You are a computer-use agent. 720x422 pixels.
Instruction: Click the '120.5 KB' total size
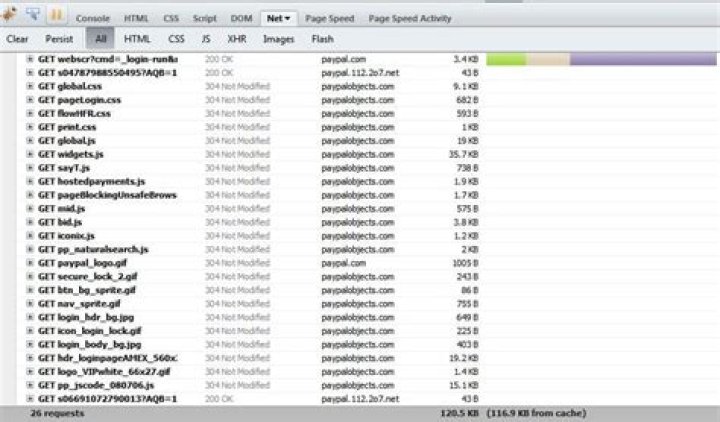[x=459, y=413]
